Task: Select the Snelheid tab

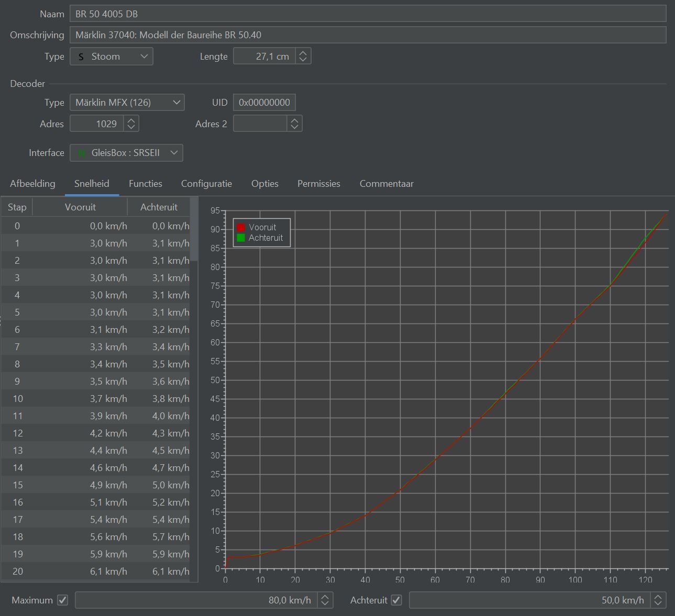Action: coord(92,184)
